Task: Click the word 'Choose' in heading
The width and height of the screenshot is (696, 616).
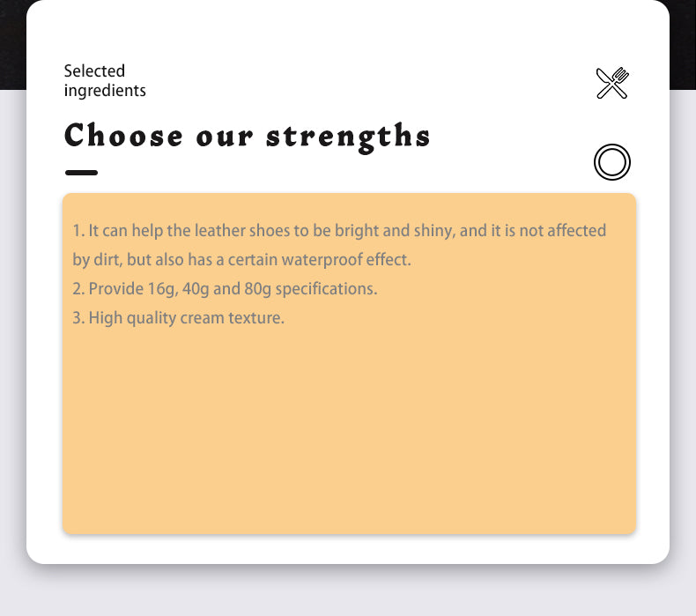Action: tap(124, 137)
